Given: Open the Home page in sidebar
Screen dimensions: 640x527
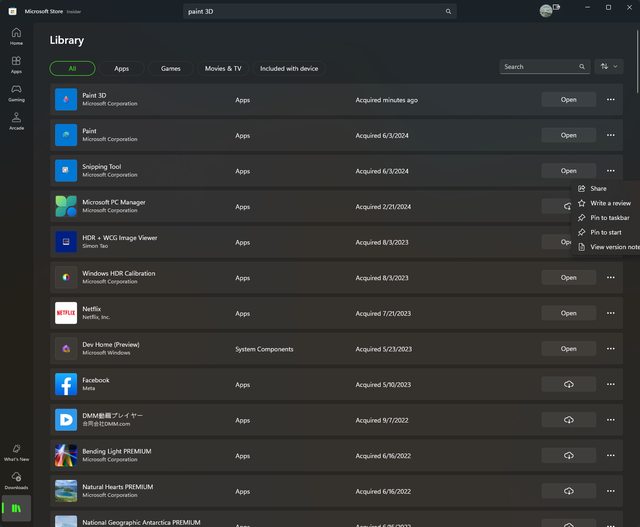Looking at the screenshot, I should (16, 36).
